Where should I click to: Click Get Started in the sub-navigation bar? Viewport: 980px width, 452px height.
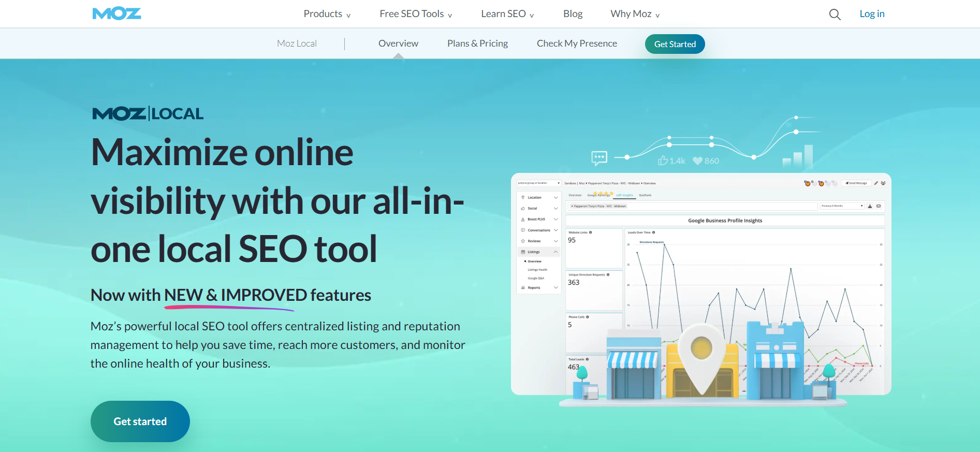coord(675,44)
